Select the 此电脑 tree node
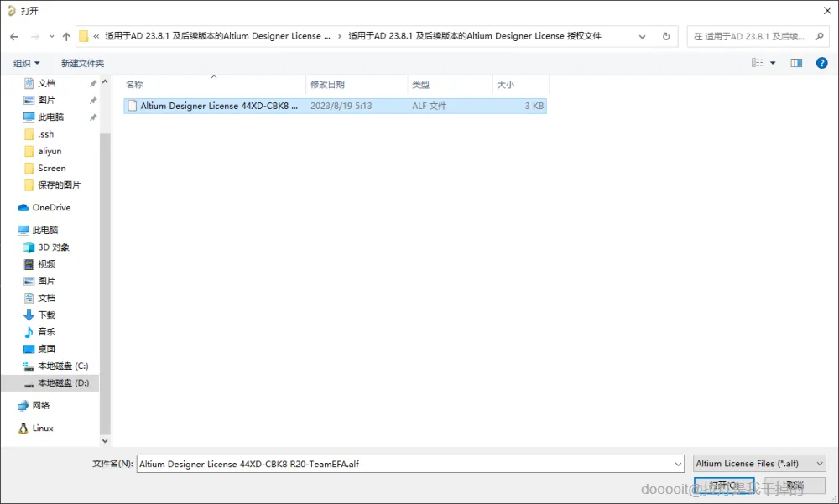839x504 pixels. coord(45,230)
